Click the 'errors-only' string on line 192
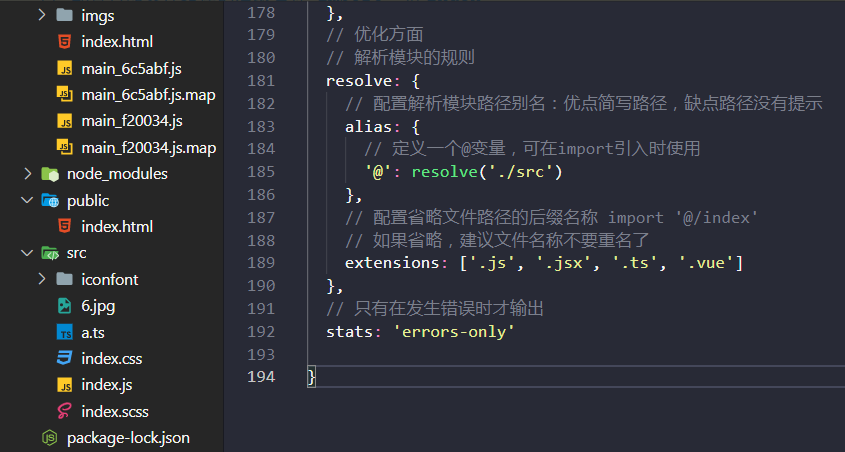This screenshot has width=845, height=452. pyautogui.click(x=454, y=331)
